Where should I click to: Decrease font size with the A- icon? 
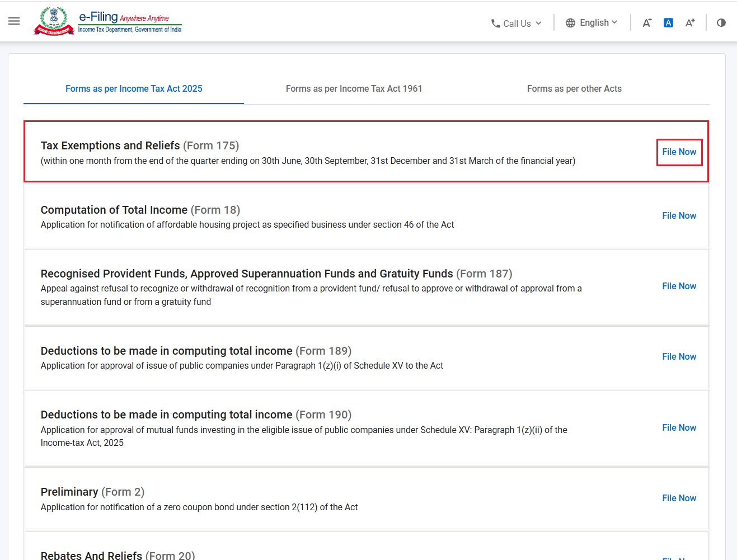point(647,23)
